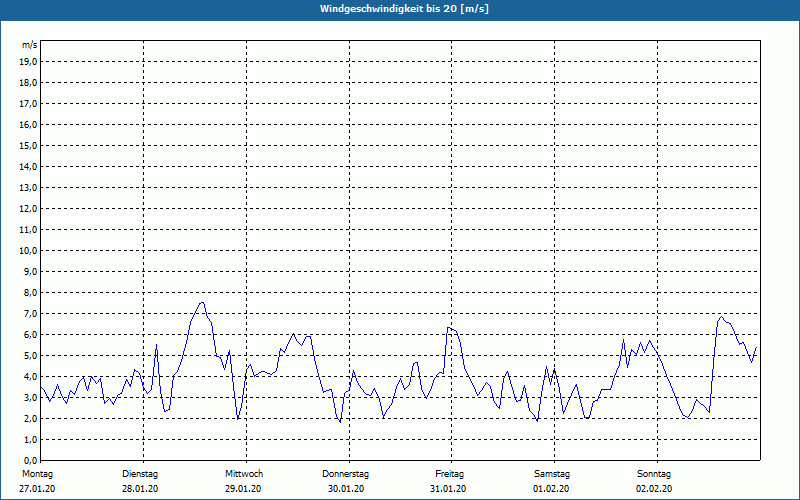Click the 0,0 y-axis origin label
The image size is (800, 500).
pyautogui.click(x=30, y=460)
